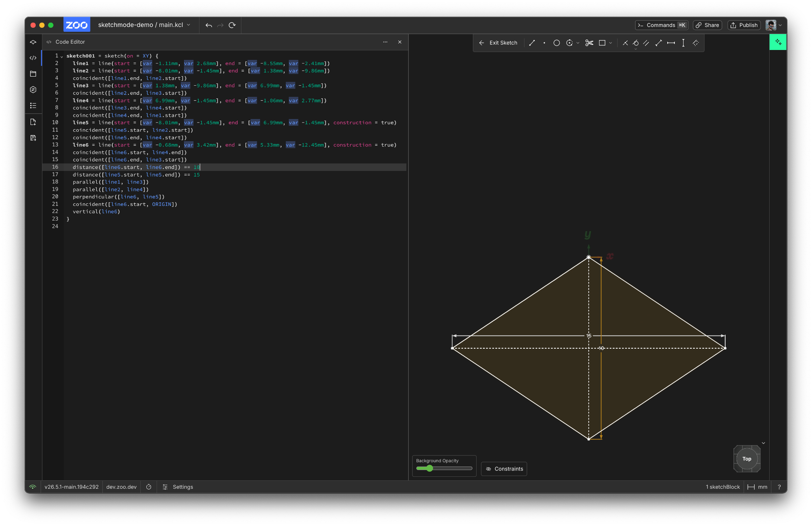Click the export file sidebar icon

(33, 138)
